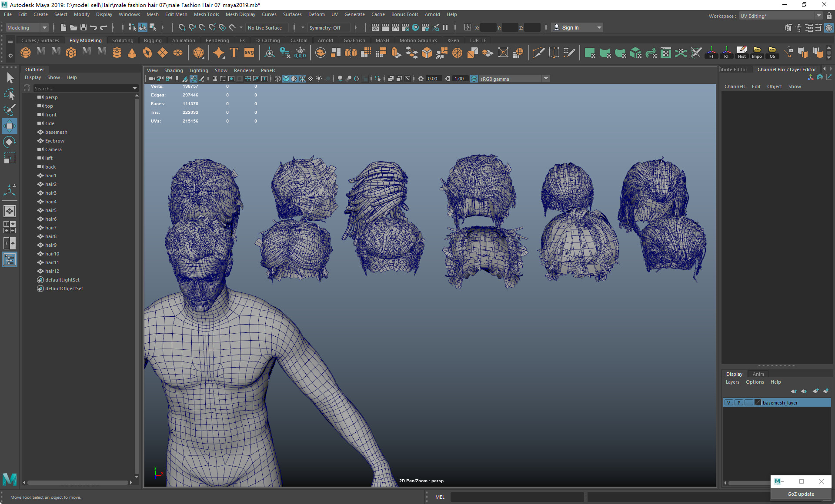The width and height of the screenshot is (835, 504).
Task: Click the Render current frame clapper icon
Action: click(x=385, y=28)
